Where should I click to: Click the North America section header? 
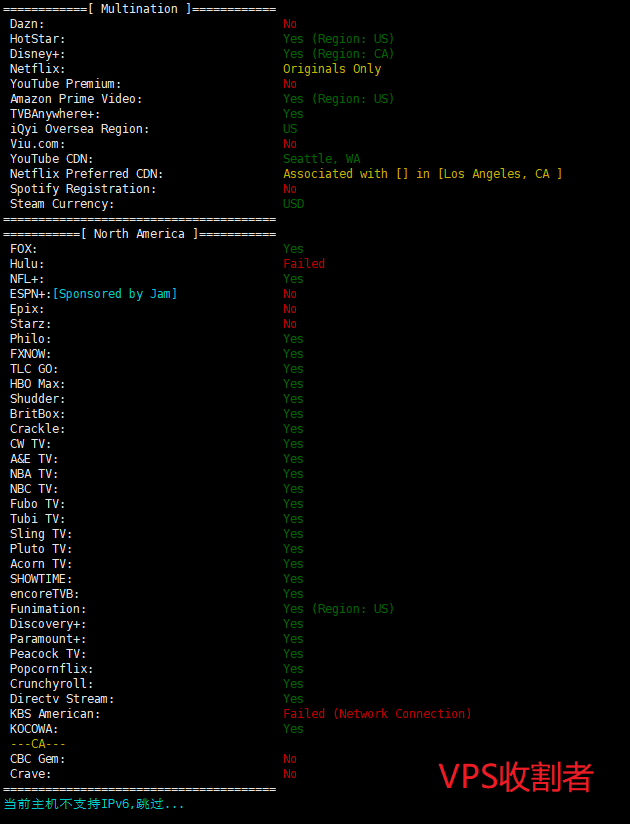pyautogui.click(x=139, y=234)
